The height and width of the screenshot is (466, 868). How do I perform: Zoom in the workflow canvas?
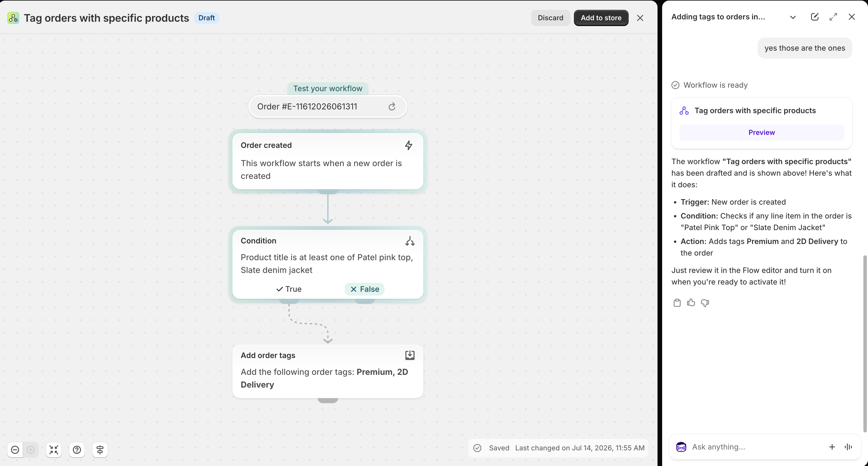pyautogui.click(x=31, y=450)
